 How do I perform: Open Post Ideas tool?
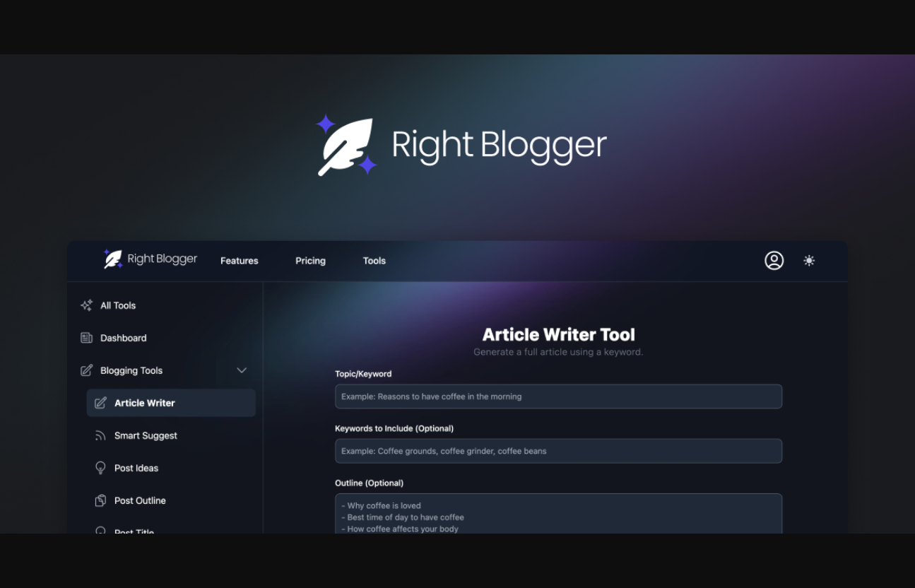(136, 468)
